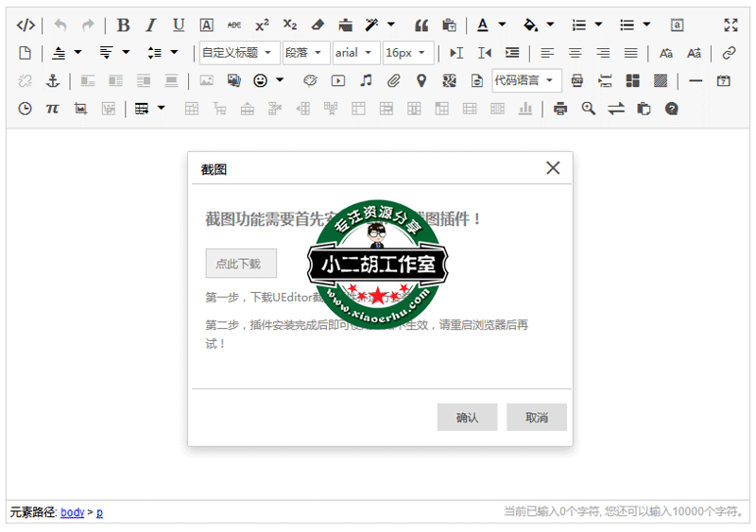
Task: Open help with the question-mark icon
Action: click(x=672, y=109)
